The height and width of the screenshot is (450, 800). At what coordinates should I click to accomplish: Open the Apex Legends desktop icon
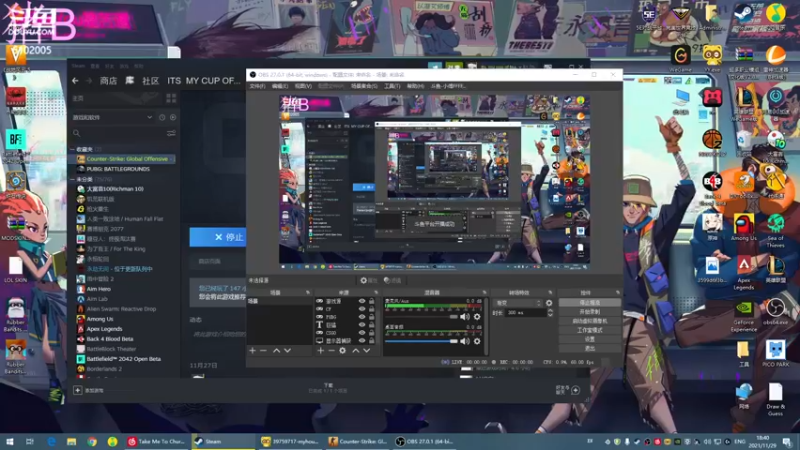click(x=743, y=273)
